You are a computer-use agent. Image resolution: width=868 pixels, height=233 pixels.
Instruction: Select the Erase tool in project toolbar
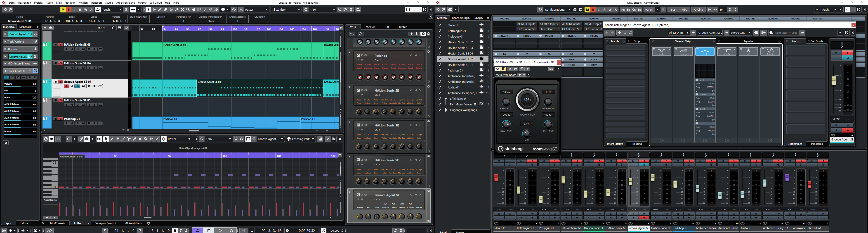165,10
